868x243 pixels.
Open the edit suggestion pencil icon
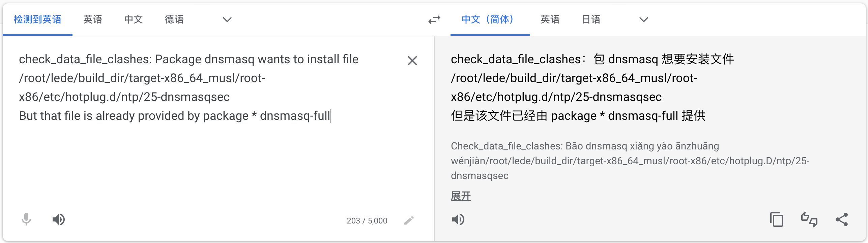[x=409, y=220]
